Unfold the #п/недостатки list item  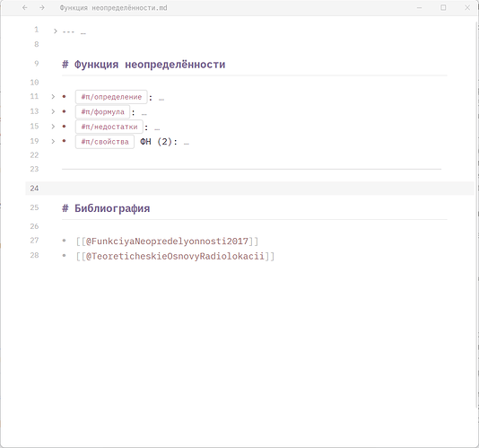(53, 127)
